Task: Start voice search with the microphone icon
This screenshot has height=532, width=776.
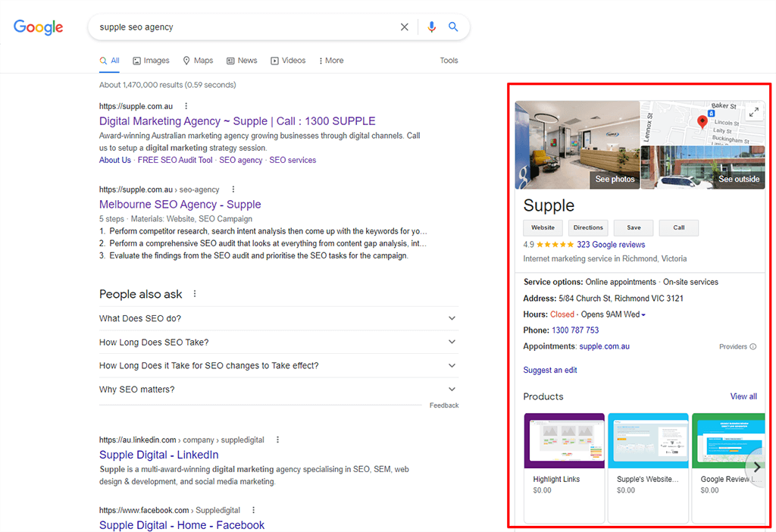Action: coord(431,27)
